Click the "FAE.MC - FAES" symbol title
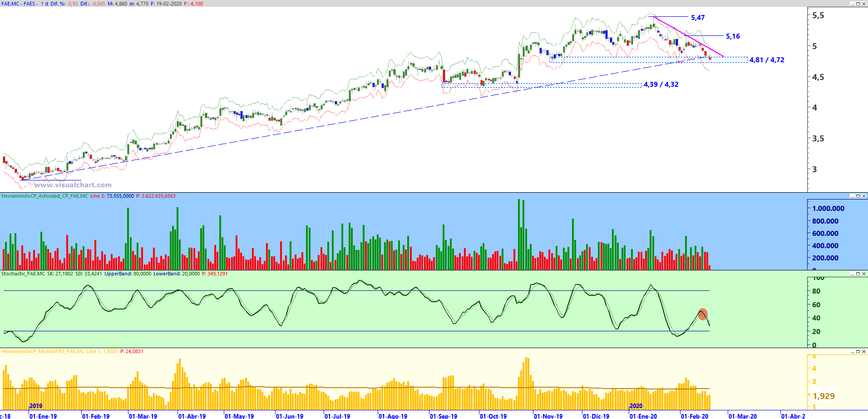 18,4
